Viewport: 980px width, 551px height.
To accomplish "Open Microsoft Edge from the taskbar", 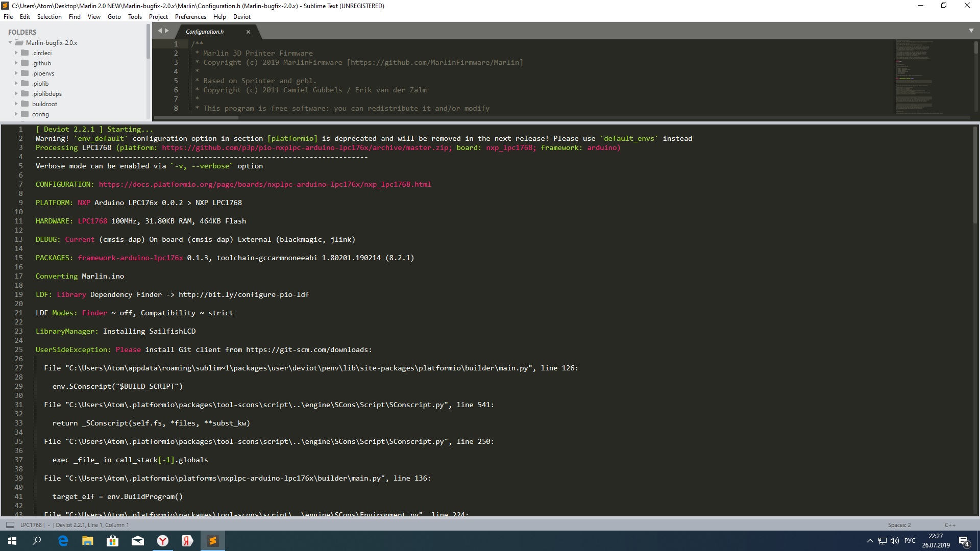I will pos(63,541).
